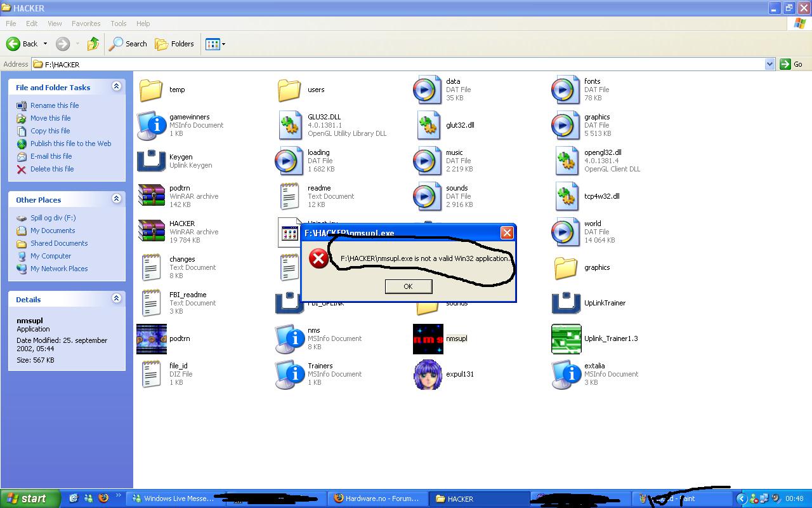
Task: Select the world DAT file icon
Action: pos(566,232)
